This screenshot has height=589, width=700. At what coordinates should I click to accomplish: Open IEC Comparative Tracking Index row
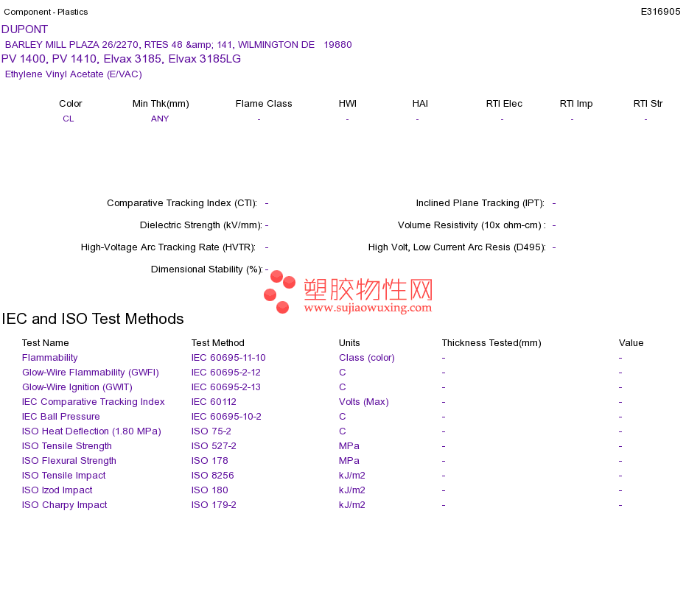click(x=94, y=402)
